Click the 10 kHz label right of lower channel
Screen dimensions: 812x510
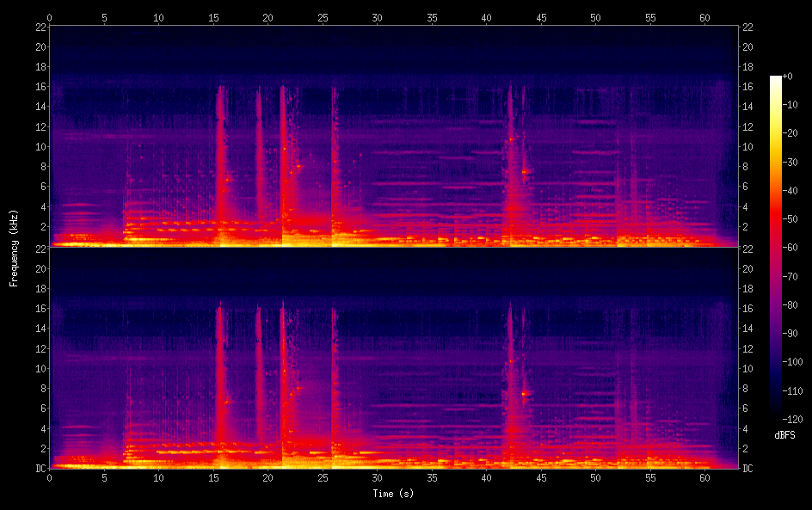click(747, 368)
